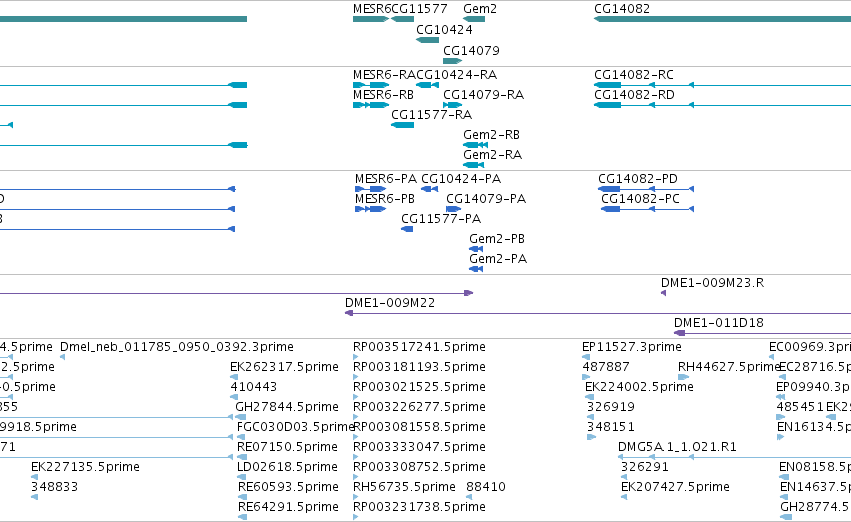Click protein CG14079-PA label

tap(486, 199)
